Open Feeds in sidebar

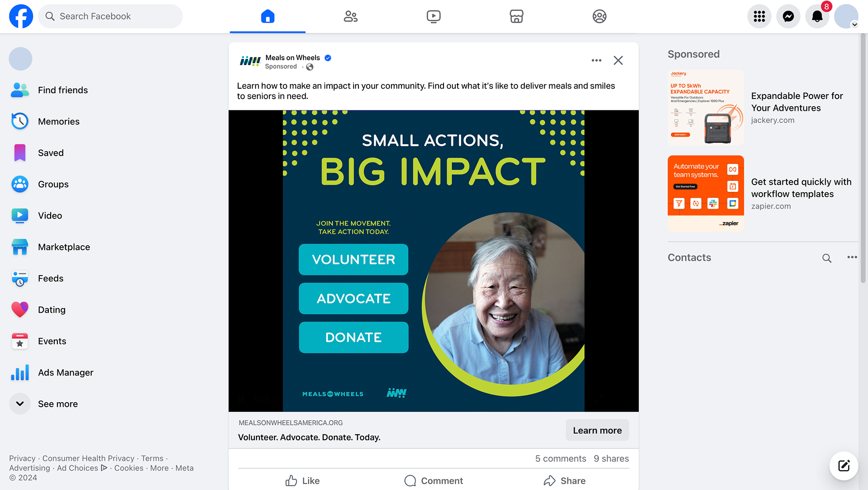click(51, 278)
